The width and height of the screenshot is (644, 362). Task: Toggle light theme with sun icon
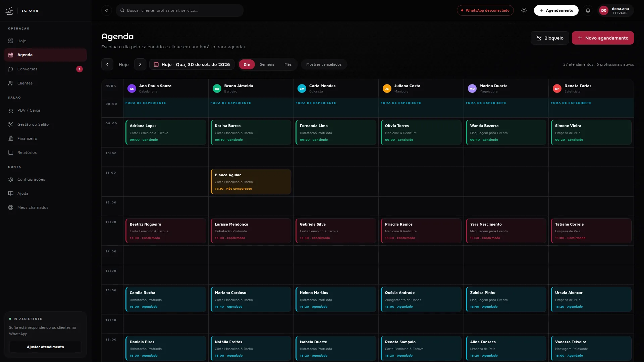524,10
